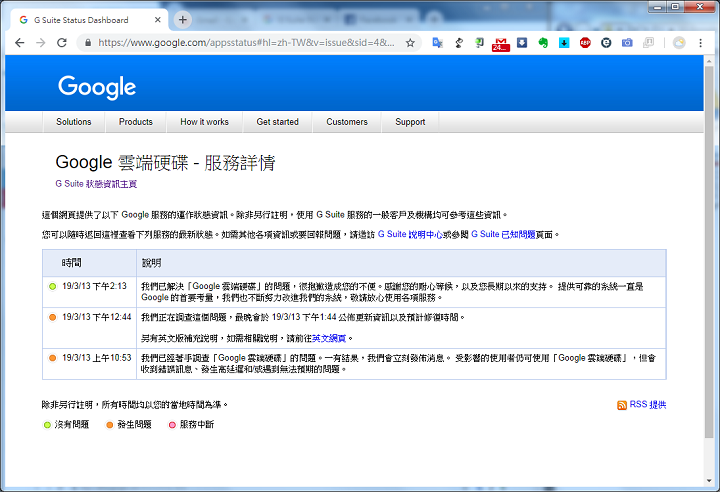The image size is (720, 492).
Task: Open the Solutions menu
Action: [x=73, y=122]
